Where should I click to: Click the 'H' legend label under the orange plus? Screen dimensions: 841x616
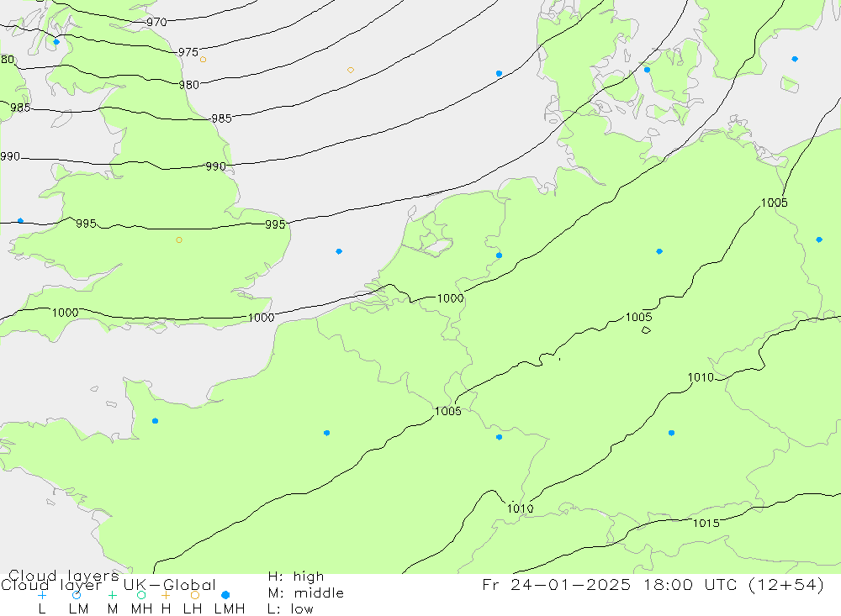click(166, 609)
